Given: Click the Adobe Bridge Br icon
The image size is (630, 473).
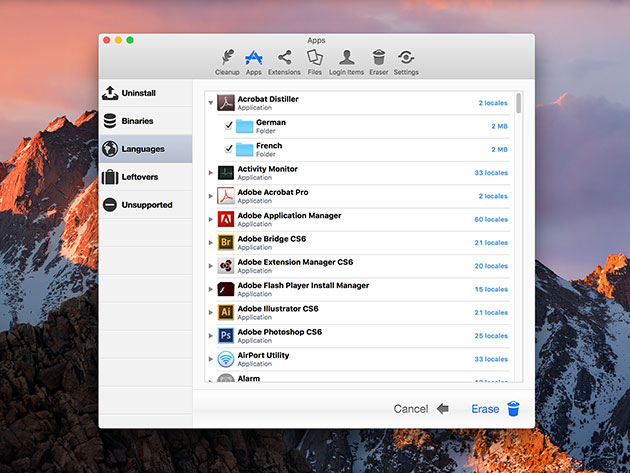Looking at the screenshot, I should [x=226, y=243].
